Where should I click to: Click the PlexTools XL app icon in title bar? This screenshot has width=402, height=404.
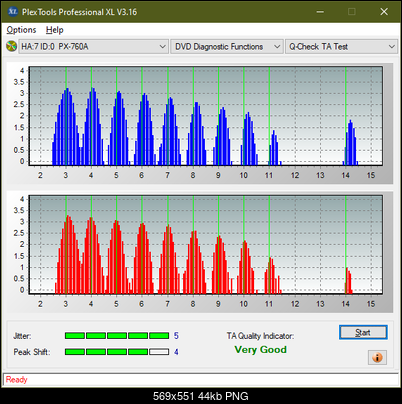tap(12, 12)
